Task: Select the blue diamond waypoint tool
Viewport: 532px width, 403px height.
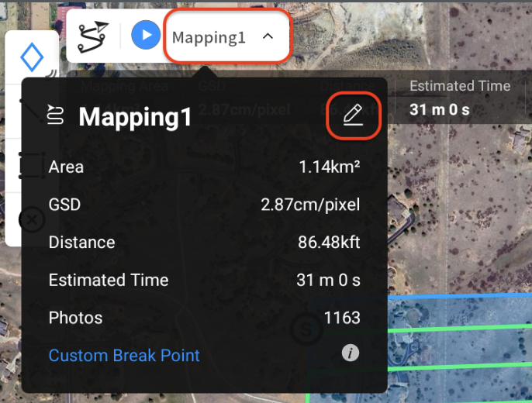Action: [32, 57]
